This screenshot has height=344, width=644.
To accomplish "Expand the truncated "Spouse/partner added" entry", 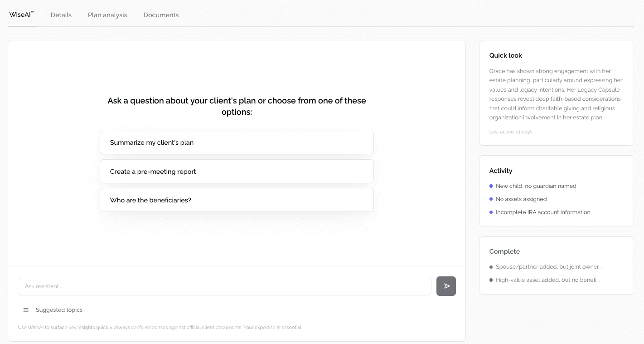I will click(548, 266).
